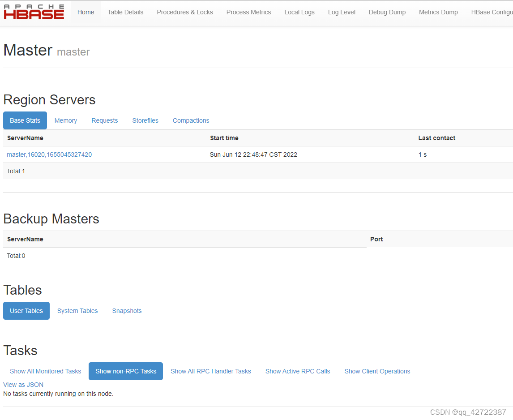Show Active RPC Calls
Viewport: 513px width, 420px height.
tap(297, 371)
